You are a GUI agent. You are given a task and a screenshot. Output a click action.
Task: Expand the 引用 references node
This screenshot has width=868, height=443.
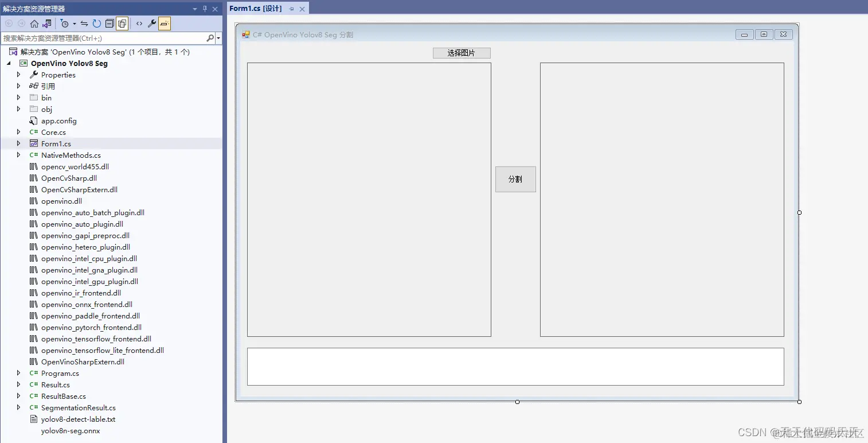(18, 86)
